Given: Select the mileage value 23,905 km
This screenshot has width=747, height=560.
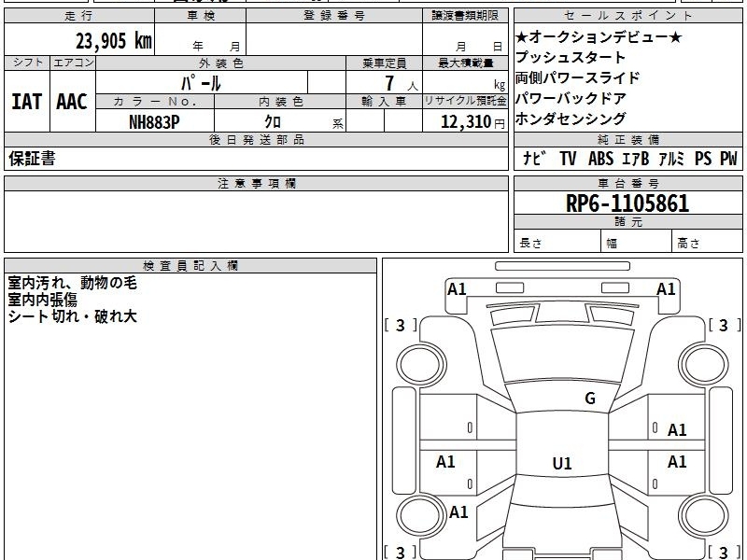Looking at the screenshot, I should point(113,40).
